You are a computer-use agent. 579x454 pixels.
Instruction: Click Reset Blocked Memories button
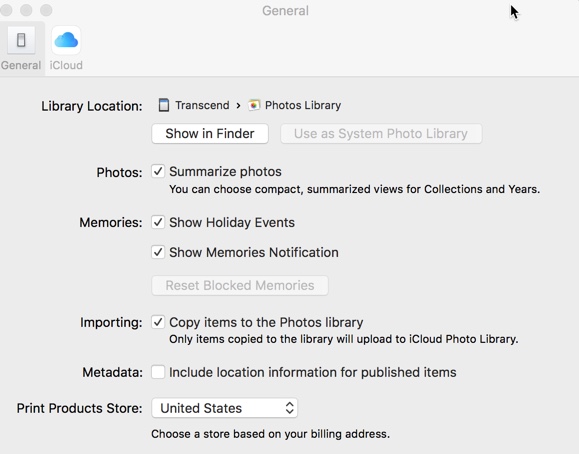coord(240,285)
